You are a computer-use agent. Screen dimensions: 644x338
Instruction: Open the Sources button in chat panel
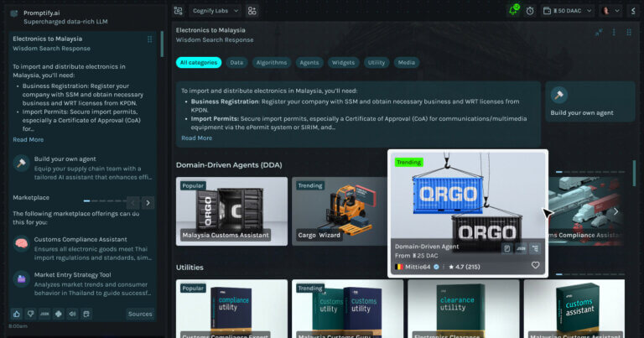(x=140, y=314)
